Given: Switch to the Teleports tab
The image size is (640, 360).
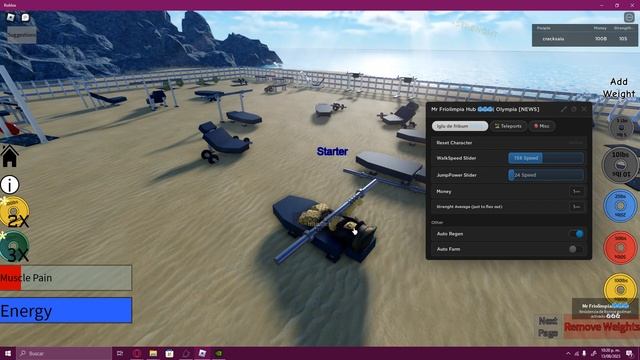Looking at the screenshot, I should [509, 126].
